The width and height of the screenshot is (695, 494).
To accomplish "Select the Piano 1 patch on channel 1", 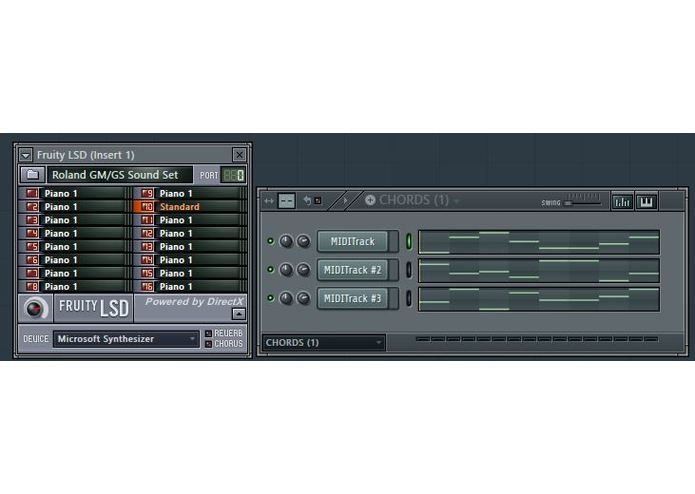I will 61,194.
